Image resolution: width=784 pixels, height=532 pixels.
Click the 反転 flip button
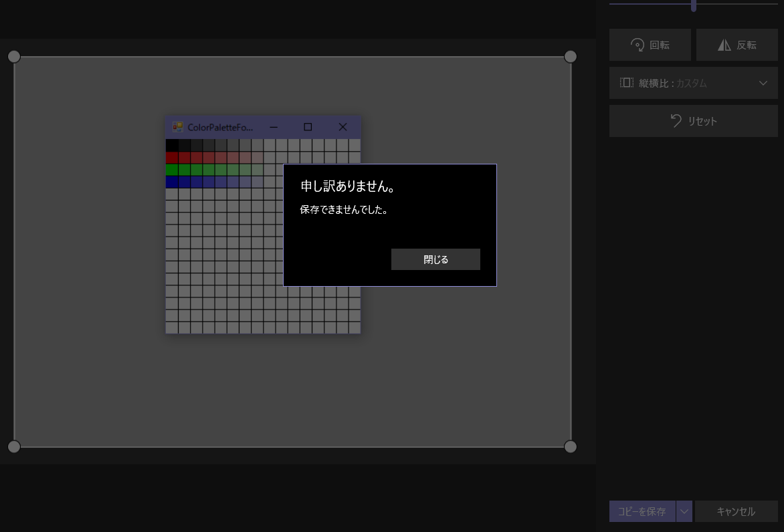[x=737, y=45]
